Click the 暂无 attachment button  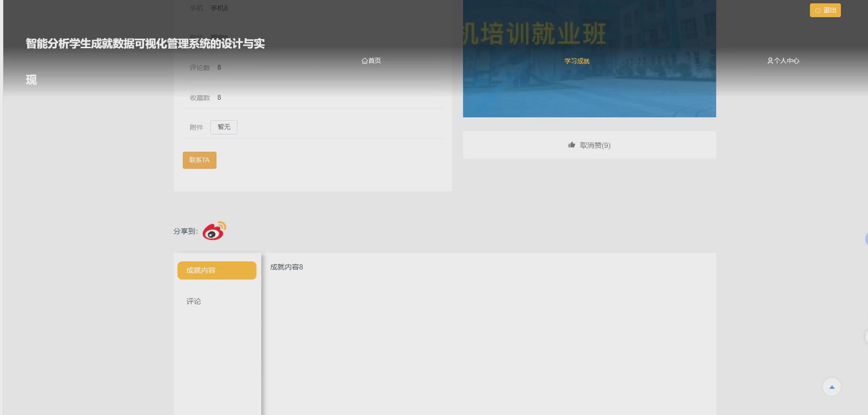[224, 127]
